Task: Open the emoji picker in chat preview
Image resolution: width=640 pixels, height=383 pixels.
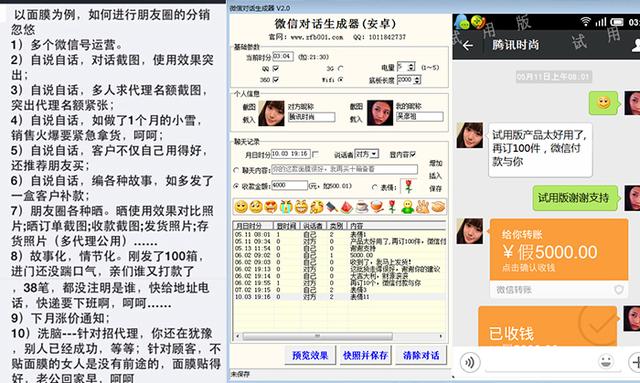Action: (x=606, y=361)
